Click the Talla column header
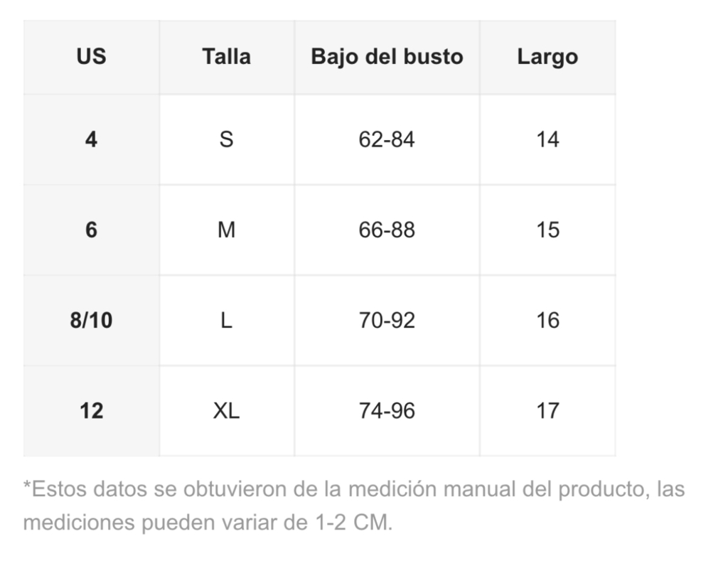 [227, 57]
